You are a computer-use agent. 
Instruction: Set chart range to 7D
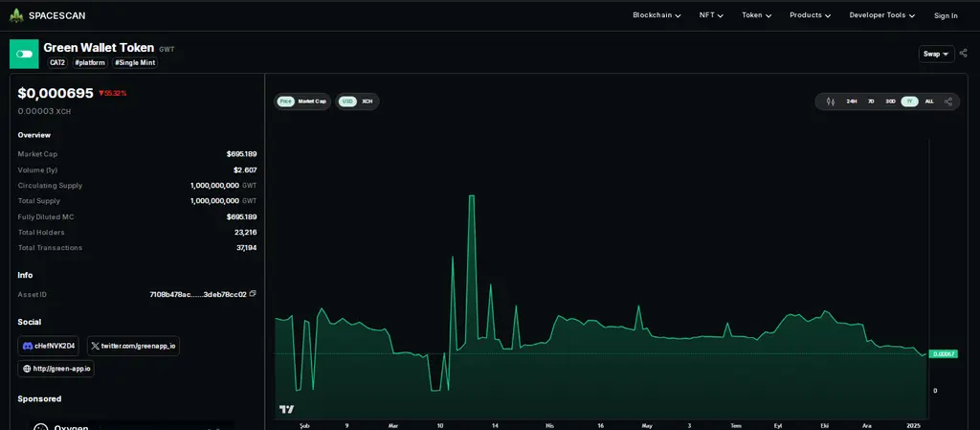[871, 102]
